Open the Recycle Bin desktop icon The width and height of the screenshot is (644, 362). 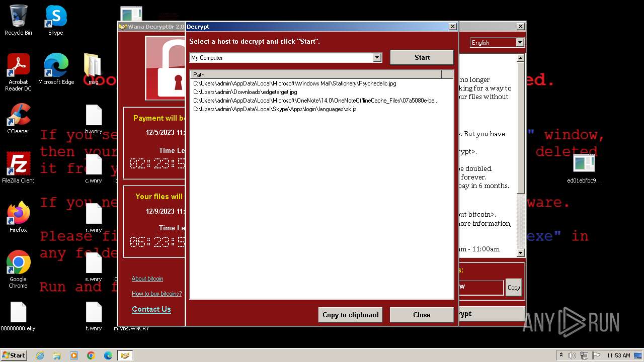(x=18, y=20)
